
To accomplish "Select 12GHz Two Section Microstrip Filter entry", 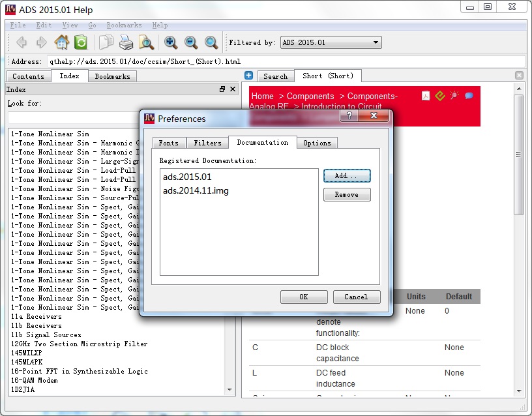I will point(80,344).
